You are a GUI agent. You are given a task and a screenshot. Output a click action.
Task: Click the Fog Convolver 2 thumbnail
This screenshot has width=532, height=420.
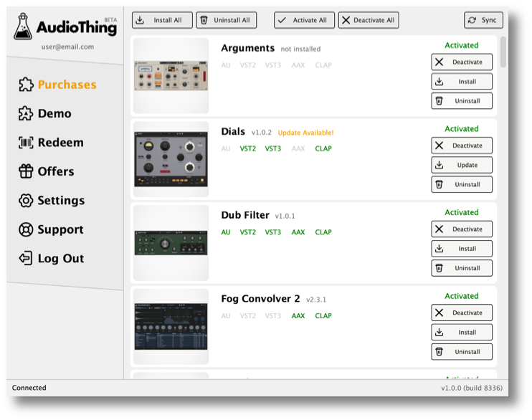click(171, 326)
